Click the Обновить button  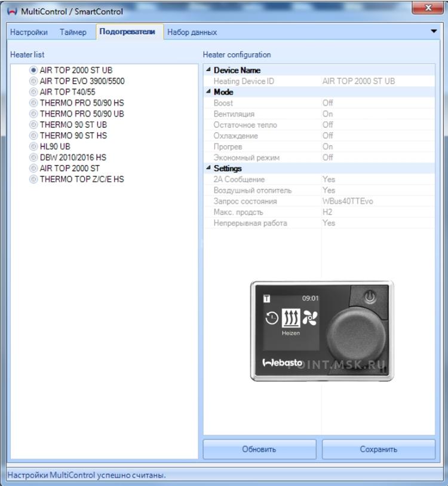click(x=259, y=449)
